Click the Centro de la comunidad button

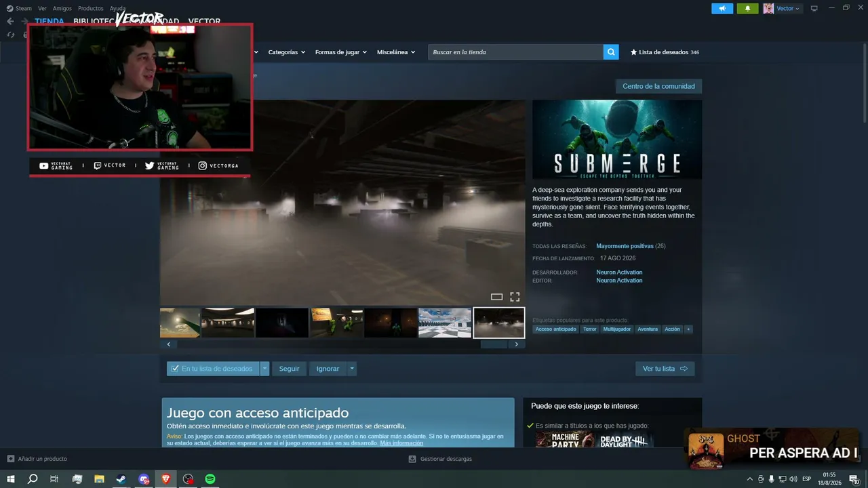coord(658,86)
